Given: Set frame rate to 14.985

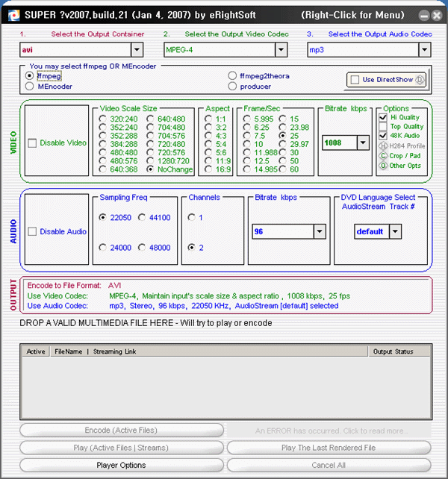Looking at the screenshot, I should tap(247, 169).
